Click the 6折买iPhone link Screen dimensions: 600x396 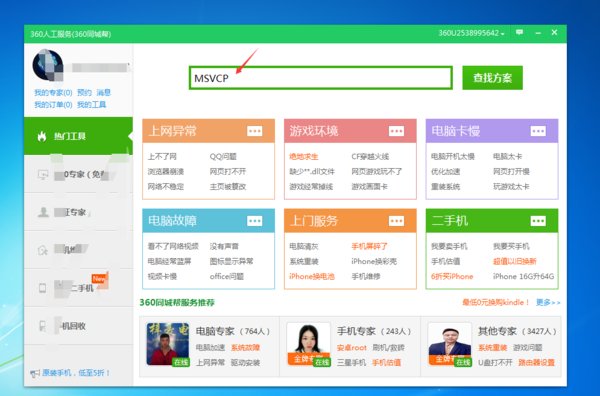452,277
